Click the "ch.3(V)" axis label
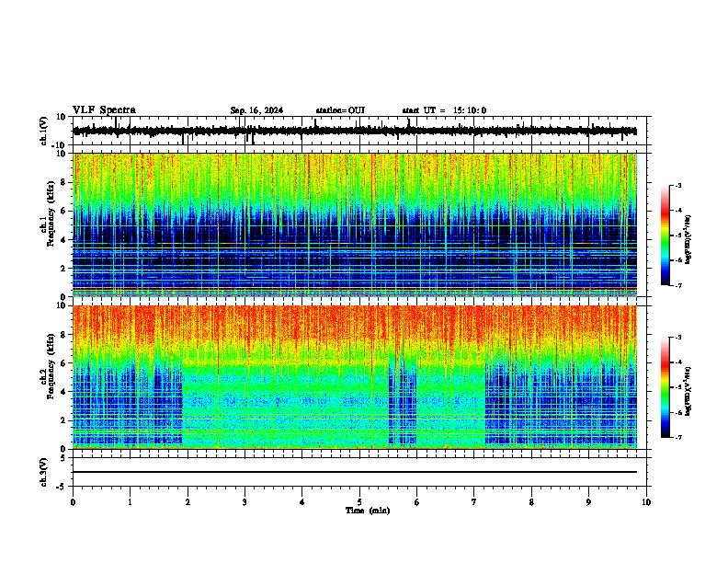This screenshot has height=563, width=728. [44, 472]
